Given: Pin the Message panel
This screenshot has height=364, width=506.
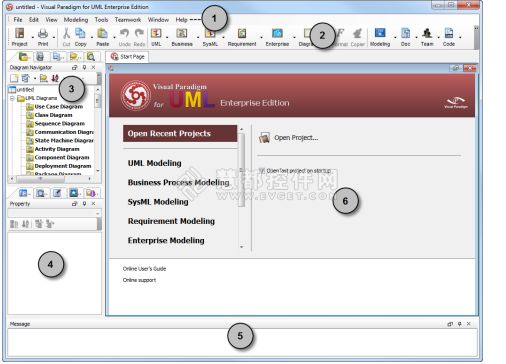Looking at the screenshot, I should (459, 324).
